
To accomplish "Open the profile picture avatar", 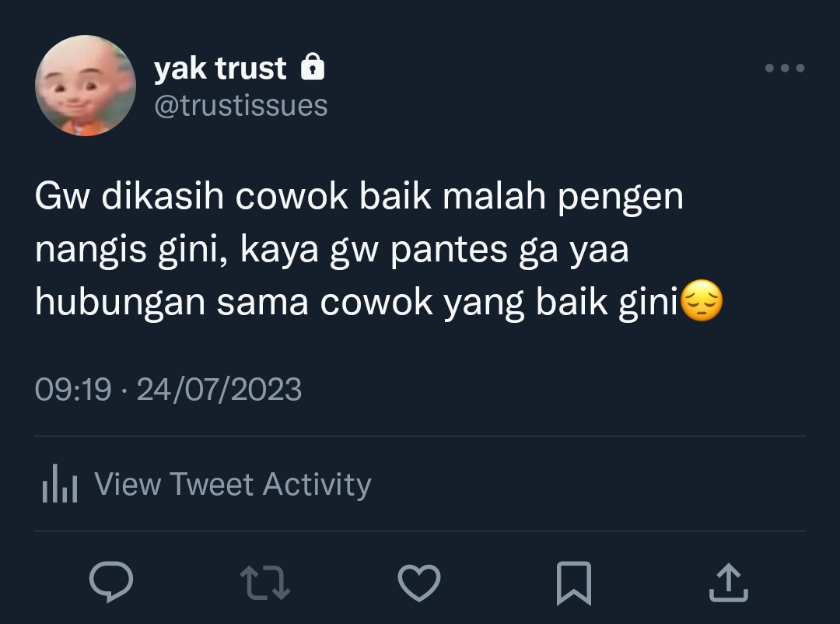I will click(x=86, y=86).
